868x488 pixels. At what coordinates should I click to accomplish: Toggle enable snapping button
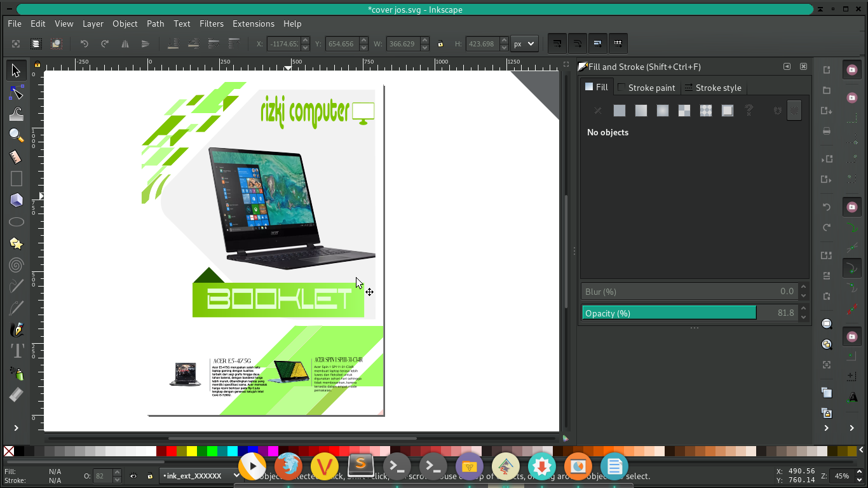coord(851,70)
